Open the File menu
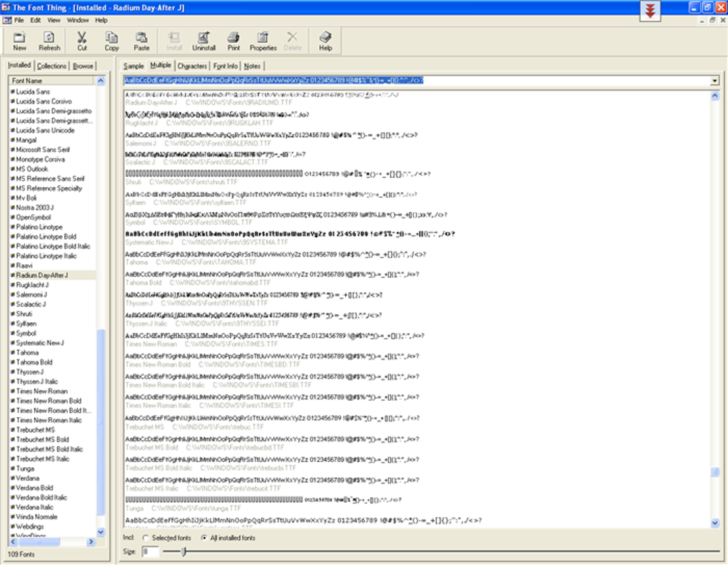The width and height of the screenshot is (728, 565). pyautogui.click(x=19, y=21)
